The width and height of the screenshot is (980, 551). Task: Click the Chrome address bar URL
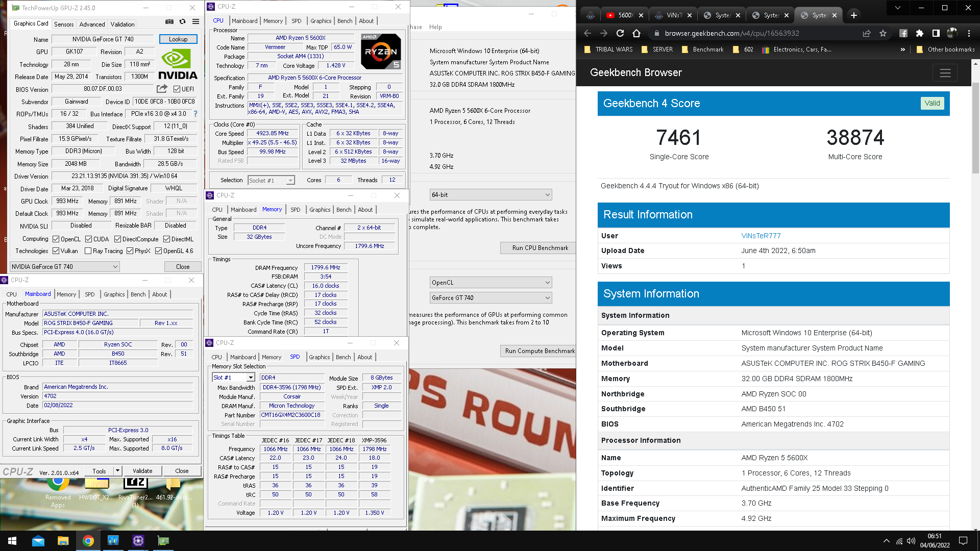pyautogui.click(x=731, y=33)
